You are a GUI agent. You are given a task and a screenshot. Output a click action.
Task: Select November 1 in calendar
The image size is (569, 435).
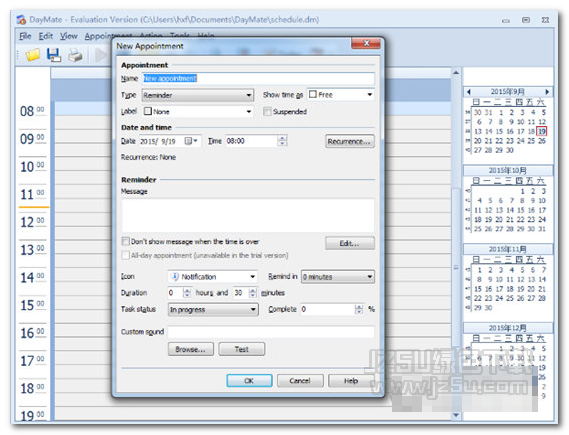[479, 270]
